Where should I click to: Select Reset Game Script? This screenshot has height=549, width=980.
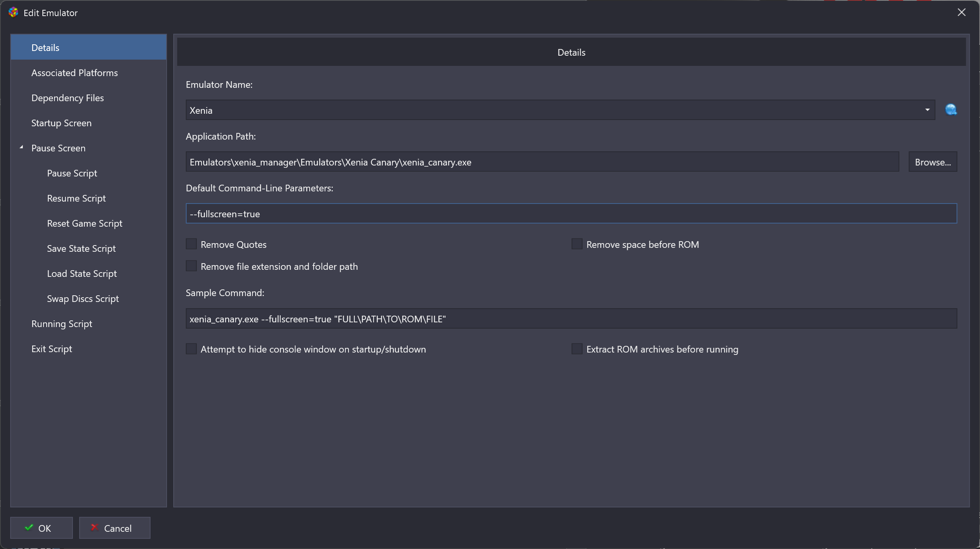[89, 223]
